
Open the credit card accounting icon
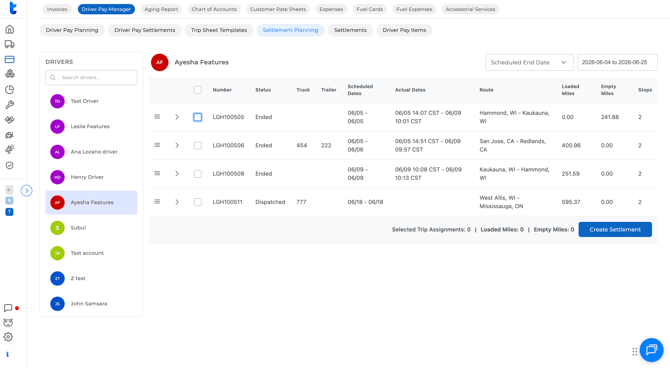9,59
